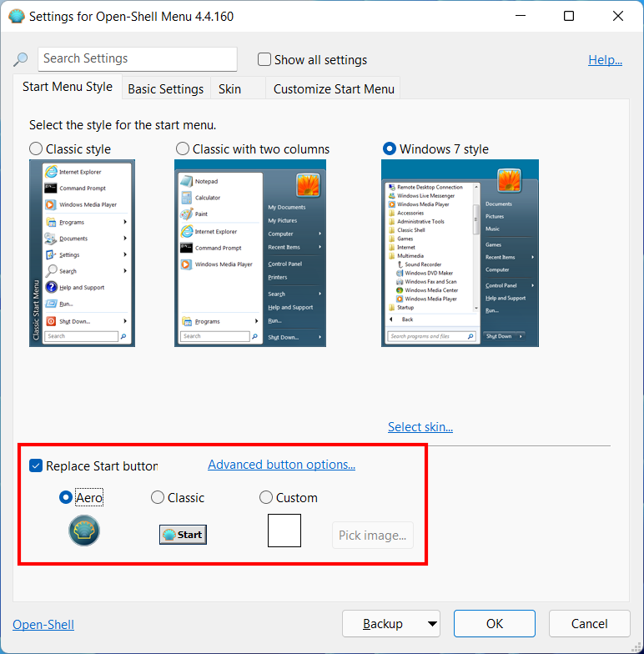Click the Classic Start button image
Screen dimensions: 644x654
184,534
